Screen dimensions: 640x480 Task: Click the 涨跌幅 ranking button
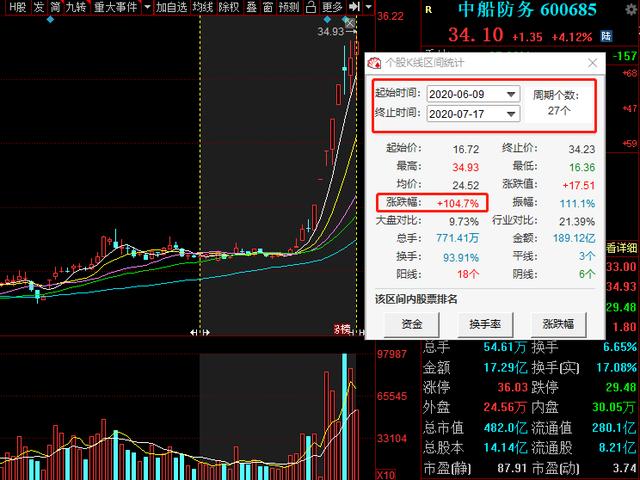[558, 324]
